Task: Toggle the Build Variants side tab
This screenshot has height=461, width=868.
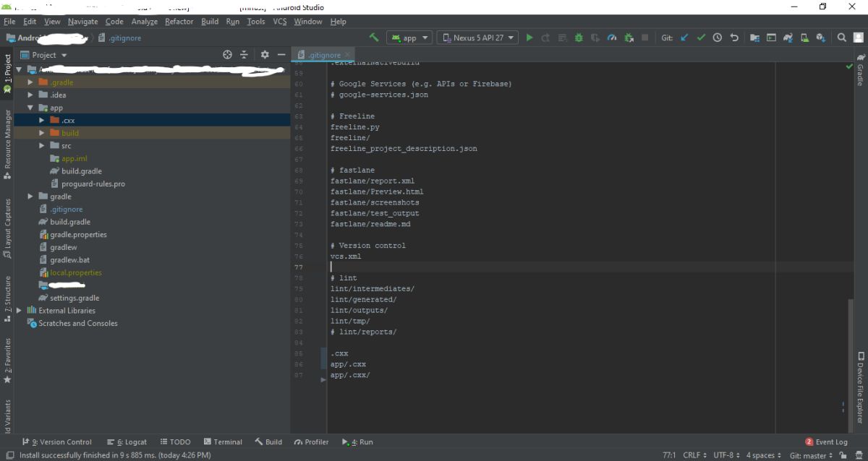Action: (x=7, y=415)
